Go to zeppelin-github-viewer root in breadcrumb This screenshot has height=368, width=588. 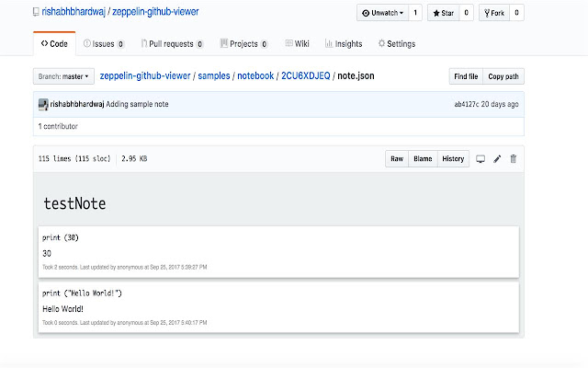coord(145,75)
